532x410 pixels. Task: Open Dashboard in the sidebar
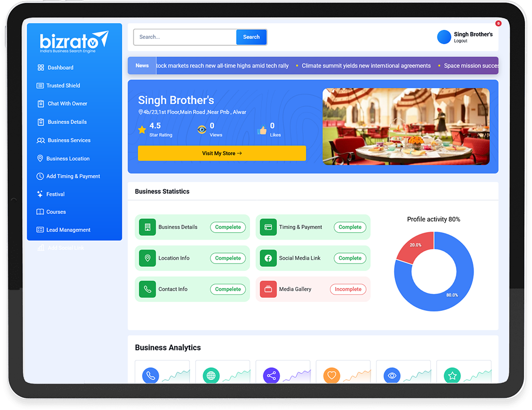coord(60,68)
